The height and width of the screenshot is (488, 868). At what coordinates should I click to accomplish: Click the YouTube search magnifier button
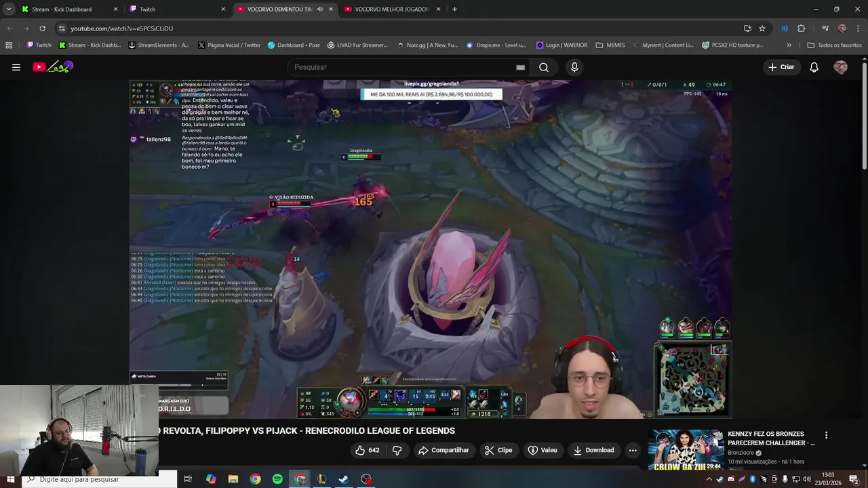click(544, 67)
